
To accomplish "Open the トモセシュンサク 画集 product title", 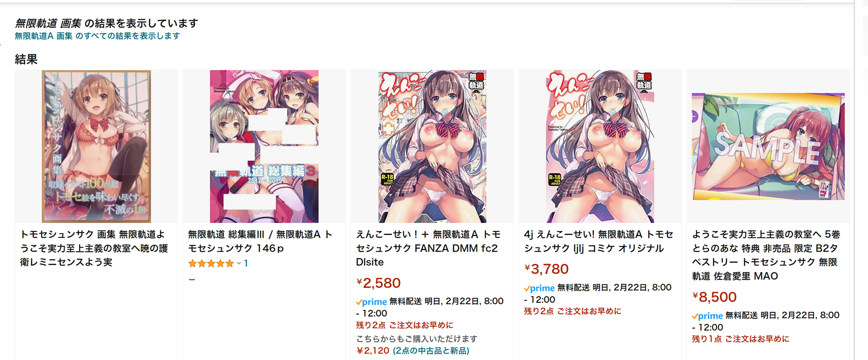I will 94,248.
